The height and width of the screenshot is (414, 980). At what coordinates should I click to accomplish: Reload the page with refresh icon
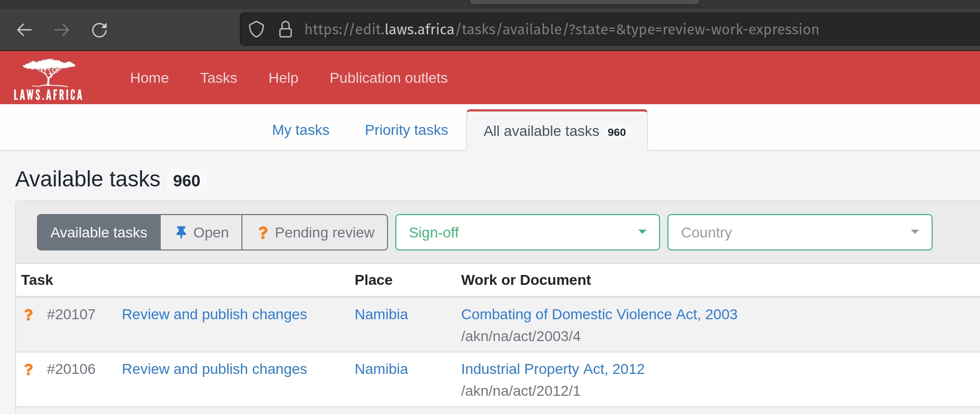[99, 30]
